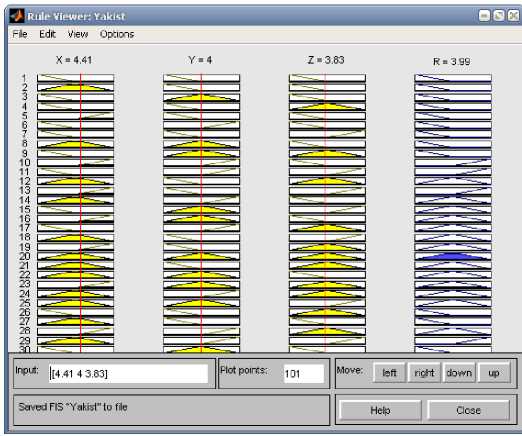522x436 pixels.
Task: Move the view with the right button
Action: [424, 373]
